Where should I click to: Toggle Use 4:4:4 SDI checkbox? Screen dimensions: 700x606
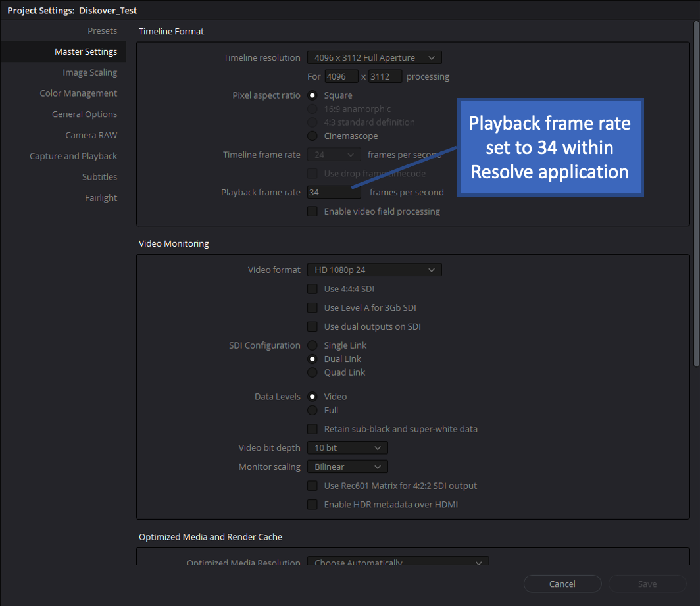tap(312, 289)
